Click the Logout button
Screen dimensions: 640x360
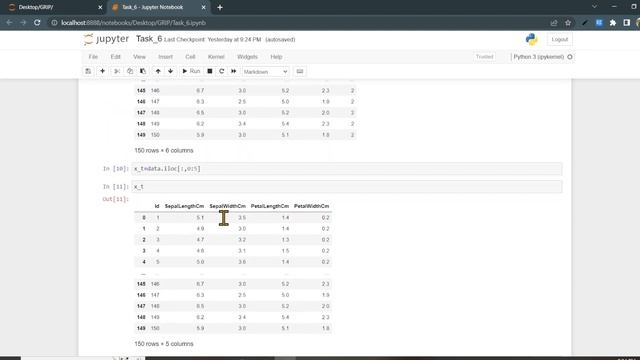(x=560, y=40)
